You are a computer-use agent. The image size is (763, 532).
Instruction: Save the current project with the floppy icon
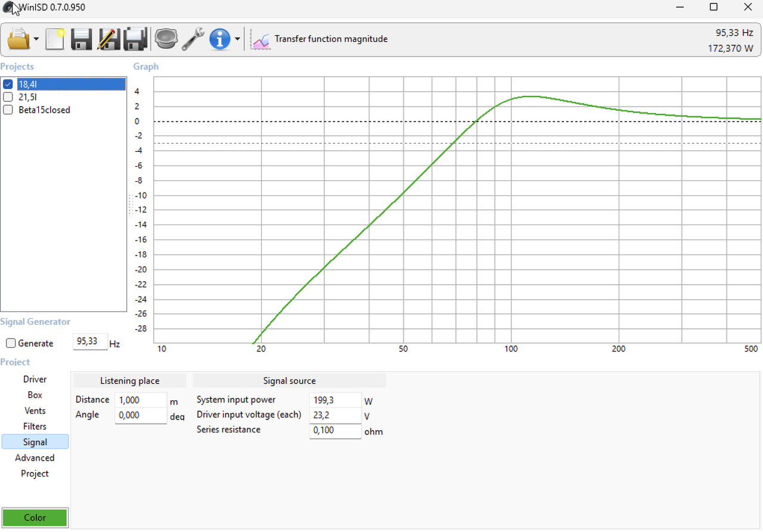tap(81, 39)
